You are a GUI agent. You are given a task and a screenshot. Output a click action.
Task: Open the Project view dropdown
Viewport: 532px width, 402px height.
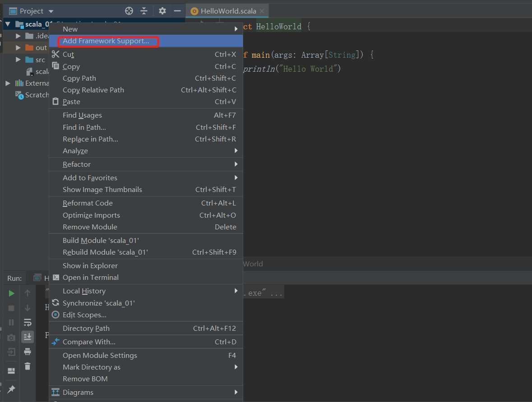pyautogui.click(x=51, y=11)
